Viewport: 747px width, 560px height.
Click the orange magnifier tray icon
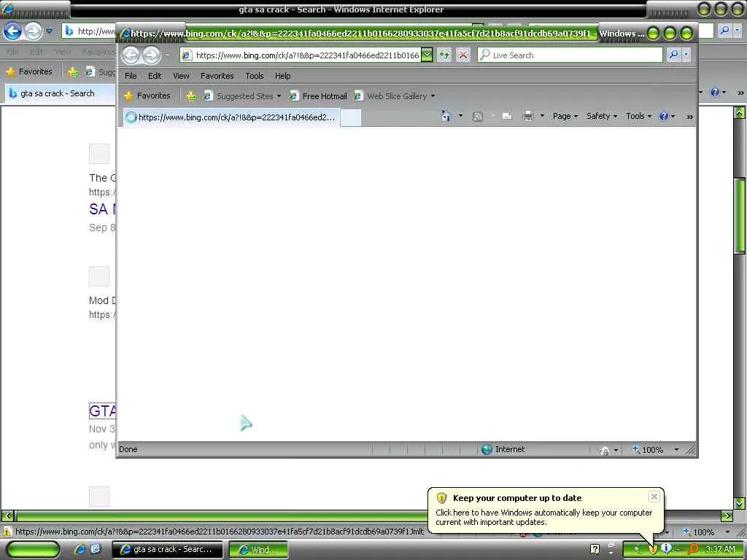tap(693, 549)
